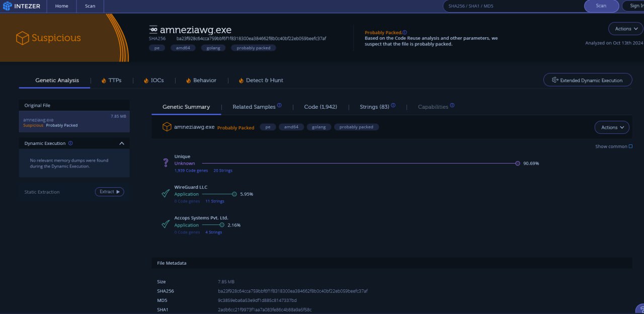Collapse the Dynamic Execution section
The height and width of the screenshot is (314, 644).
tap(122, 143)
